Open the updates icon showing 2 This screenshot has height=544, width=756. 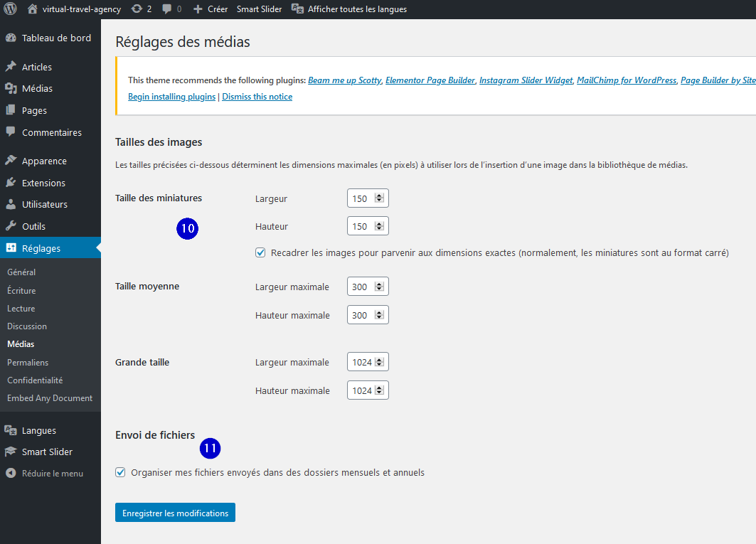(x=137, y=9)
